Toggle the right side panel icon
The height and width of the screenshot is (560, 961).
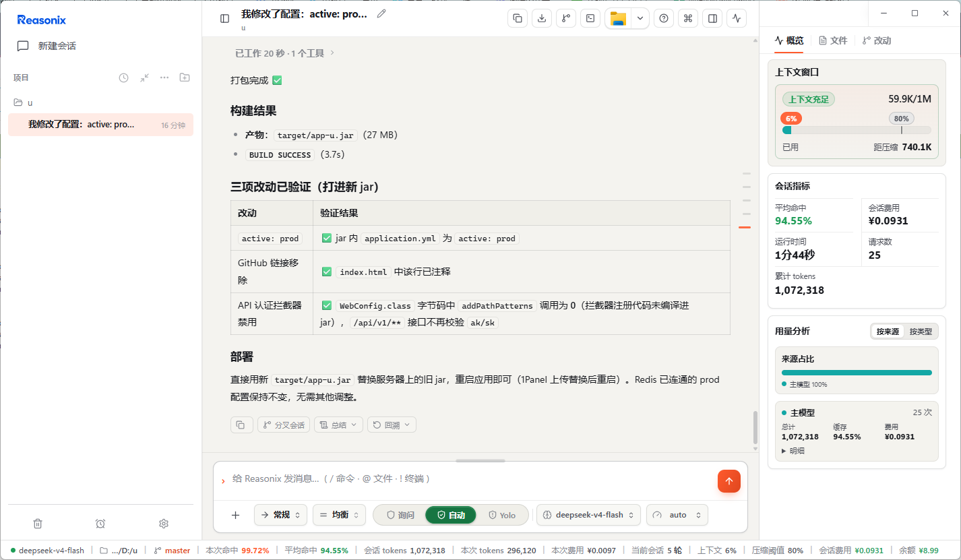click(x=712, y=18)
